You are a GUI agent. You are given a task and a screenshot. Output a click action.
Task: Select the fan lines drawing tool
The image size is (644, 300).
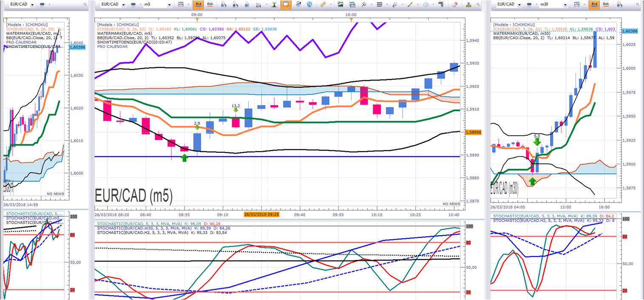click(395, 4)
